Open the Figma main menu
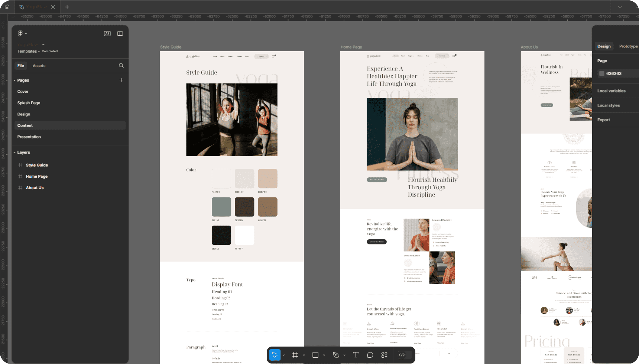Screen dimensions: 639x364 (21, 33)
